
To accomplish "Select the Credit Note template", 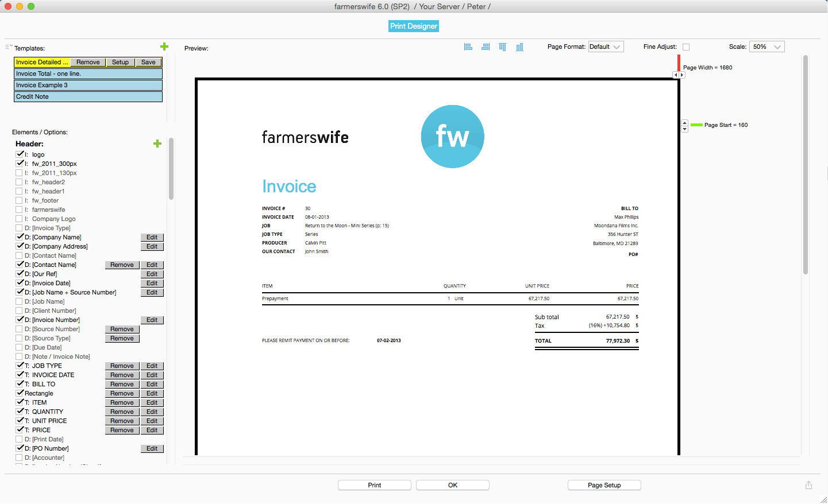I will coord(88,96).
